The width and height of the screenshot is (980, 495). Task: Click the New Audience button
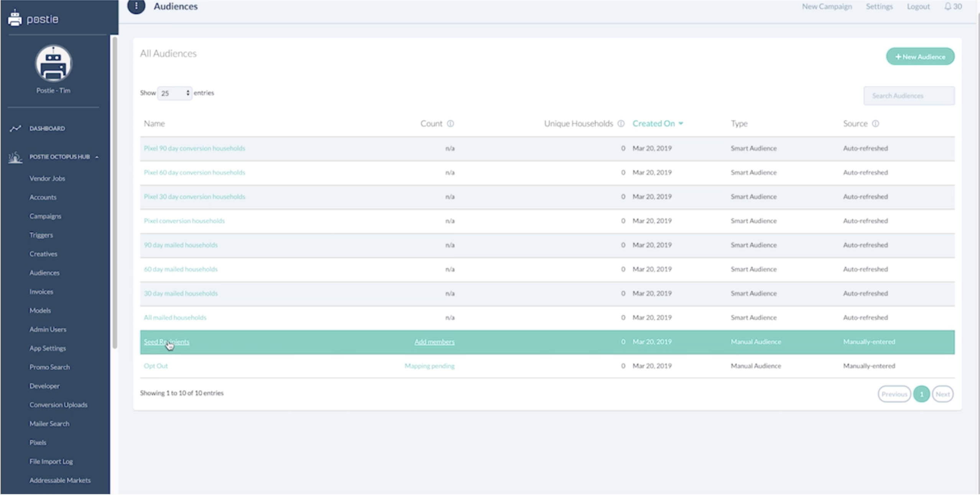pyautogui.click(x=920, y=57)
